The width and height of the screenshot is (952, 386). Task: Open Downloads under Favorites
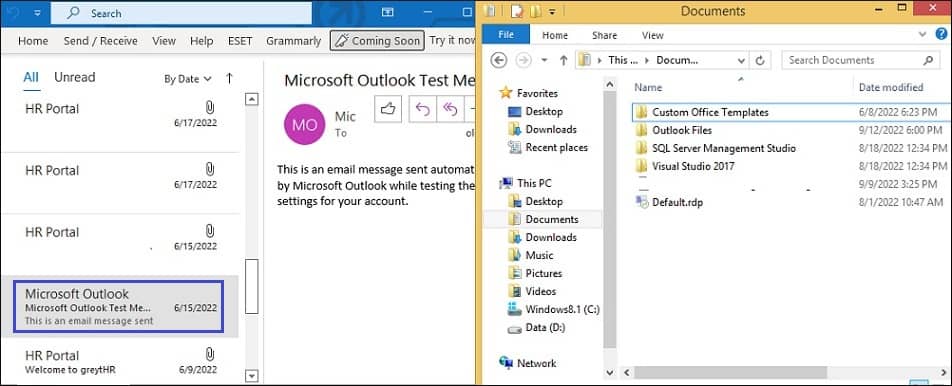pos(542,129)
